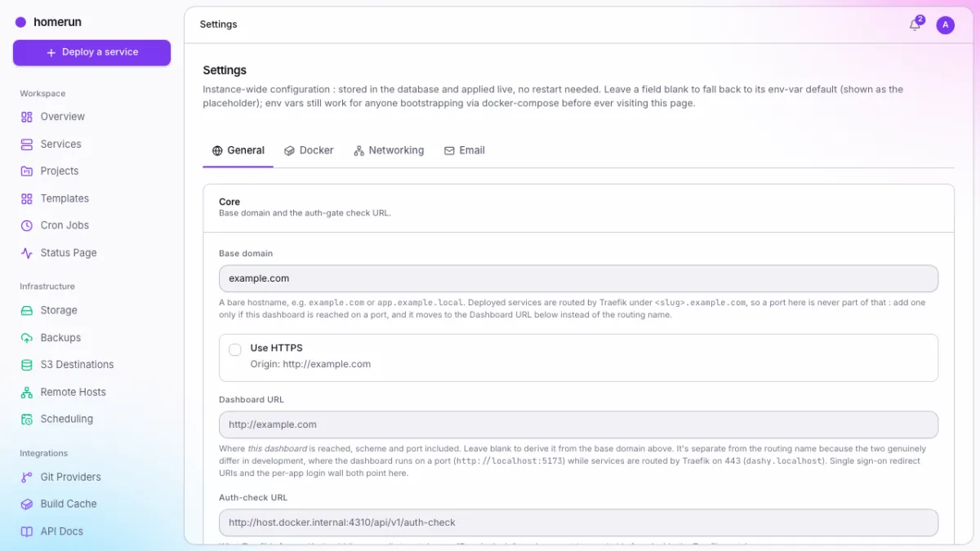980x551 pixels.
Task: Open the user avatar menu labeled A
Action: (945, 25)
